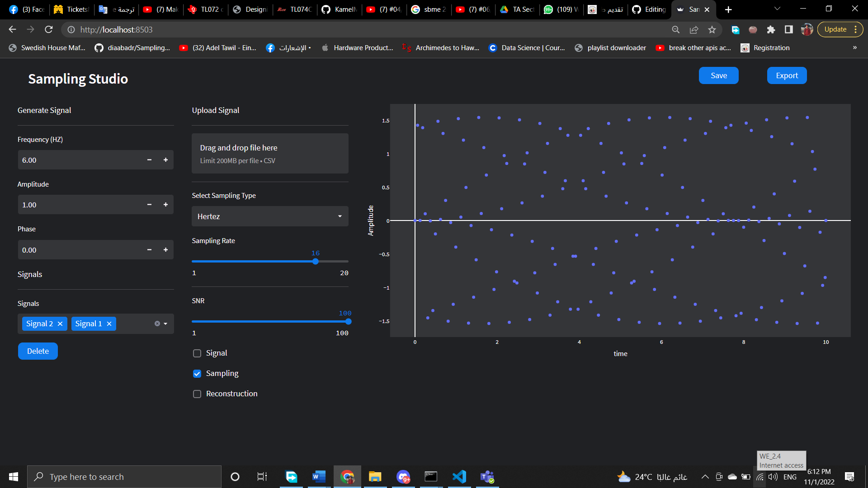This screenshot has width=868, height=488.
Task: Open the Hertez sampling type dropdown
Action: 269,216
